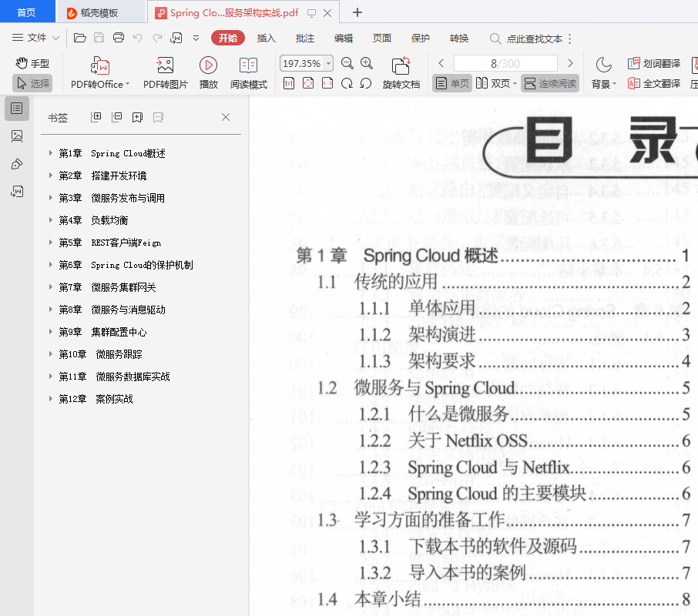Switch to single page view (单页)
The height and width of the screenshot is (616, 698).
452,83
